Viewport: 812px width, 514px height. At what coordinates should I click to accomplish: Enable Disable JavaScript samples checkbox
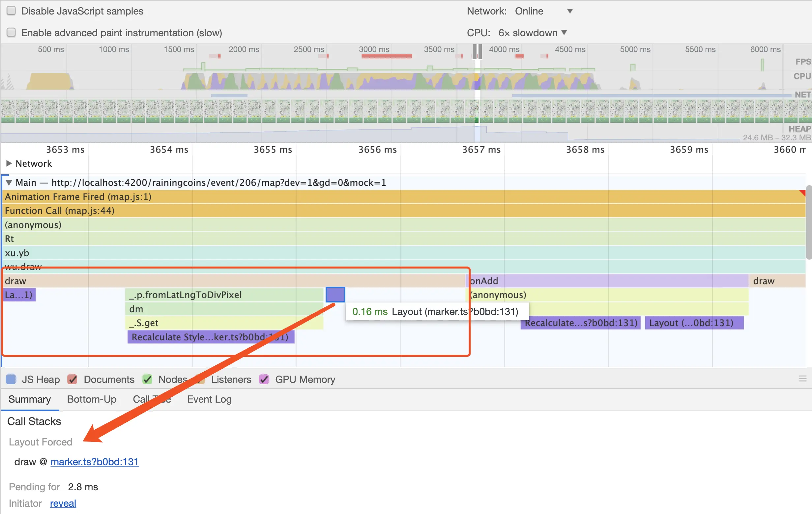click(x=11, y=11)
